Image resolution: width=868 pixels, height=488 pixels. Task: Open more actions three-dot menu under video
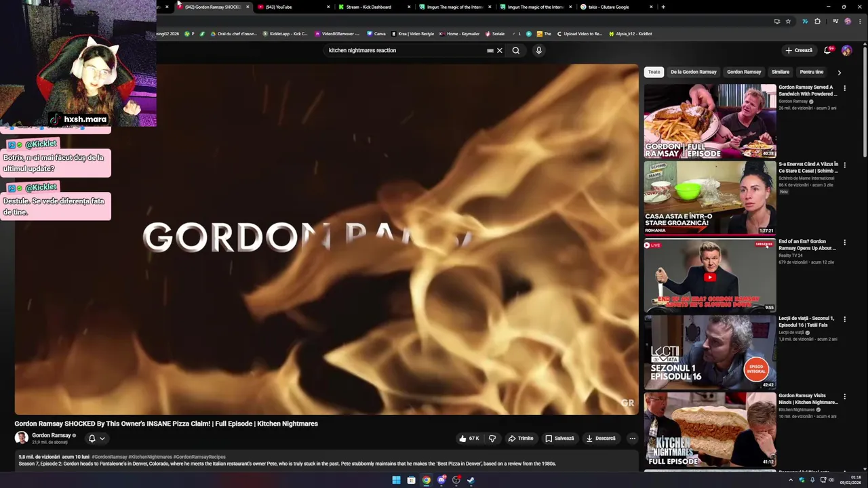[632, 439]
